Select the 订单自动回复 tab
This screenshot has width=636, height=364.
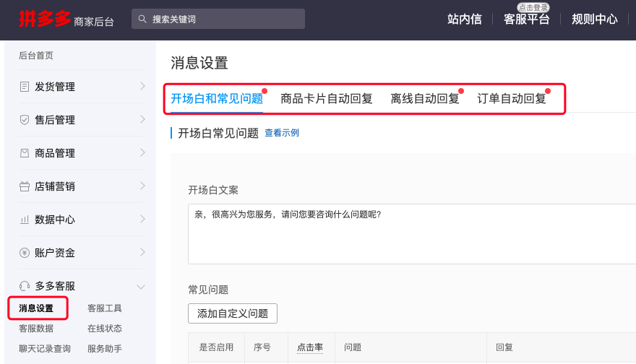point(512,99)
